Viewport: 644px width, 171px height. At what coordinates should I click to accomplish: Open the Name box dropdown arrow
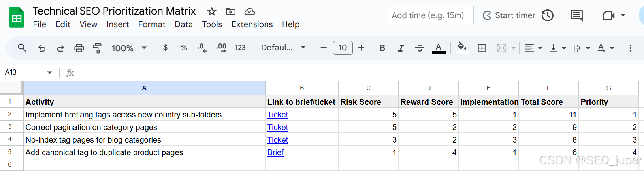tap(49, 72)
